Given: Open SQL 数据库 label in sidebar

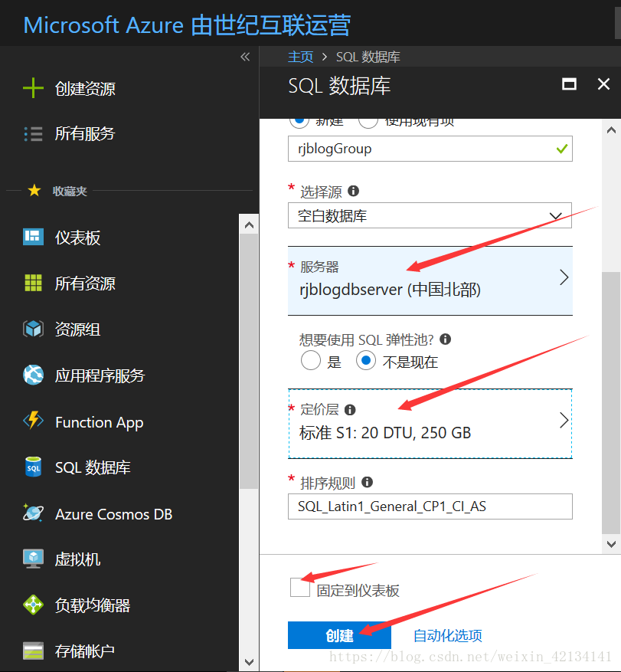Looking at the screenshot, I should point(93,467).
